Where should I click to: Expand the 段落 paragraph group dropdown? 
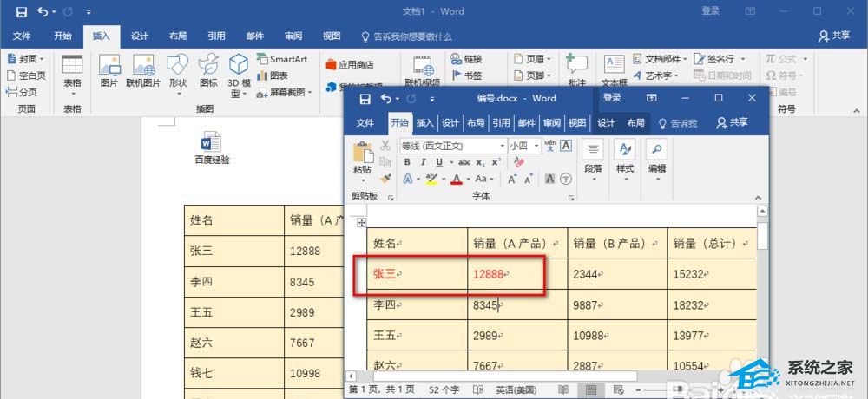click(593, 161)
